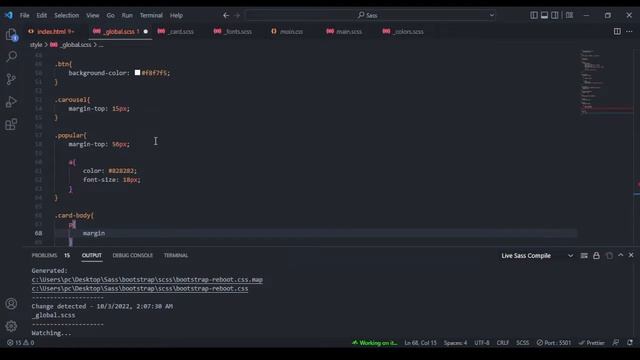The width and height of the screenshot is (640, 360).
Task: Change encoding via UTF-8 status
Action: 482,343
